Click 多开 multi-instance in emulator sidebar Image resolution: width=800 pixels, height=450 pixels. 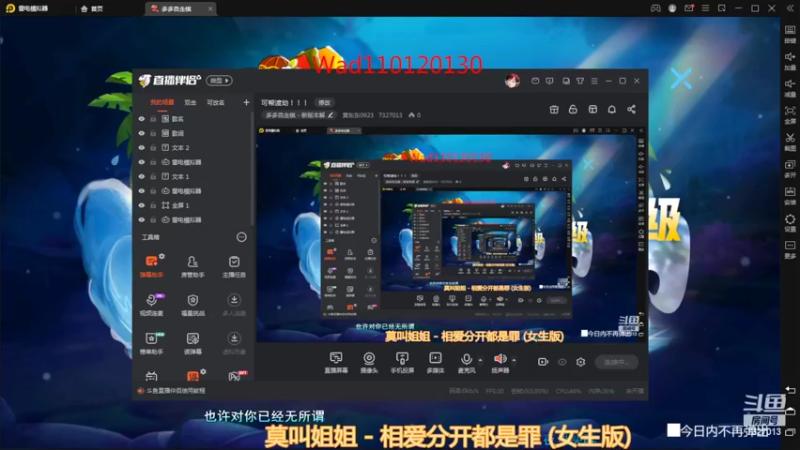click(x=790, y=169)
